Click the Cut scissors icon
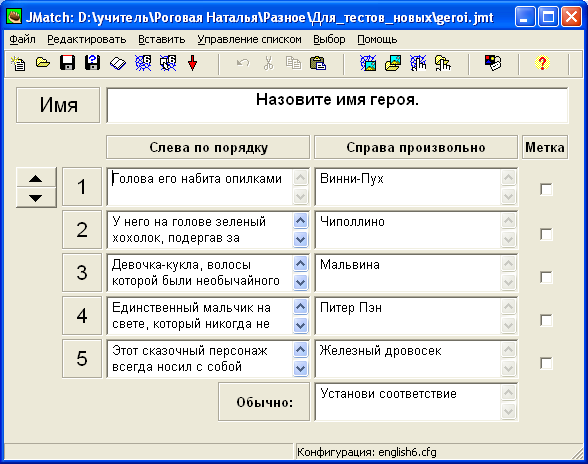588x464 pixels. point(268,63)
